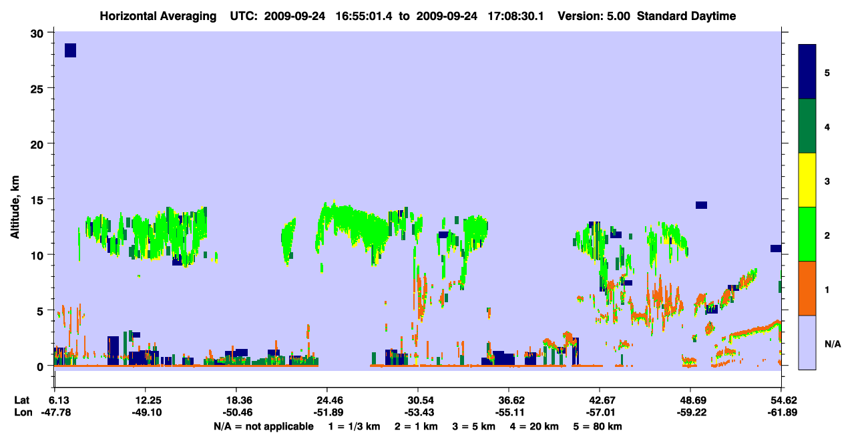Click the 5 km altitude tick label
The height and width of the screenshot is (445, 868).
pos(42,310)
